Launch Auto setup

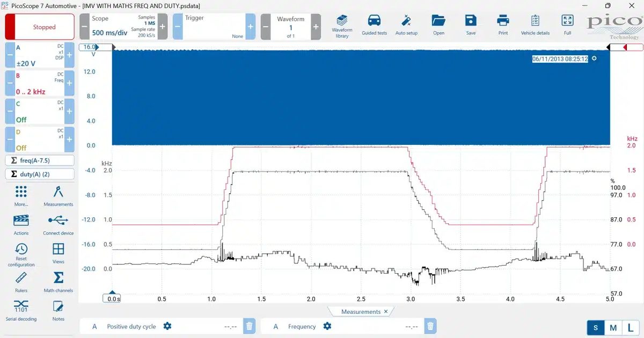click(x=406, y=26)
